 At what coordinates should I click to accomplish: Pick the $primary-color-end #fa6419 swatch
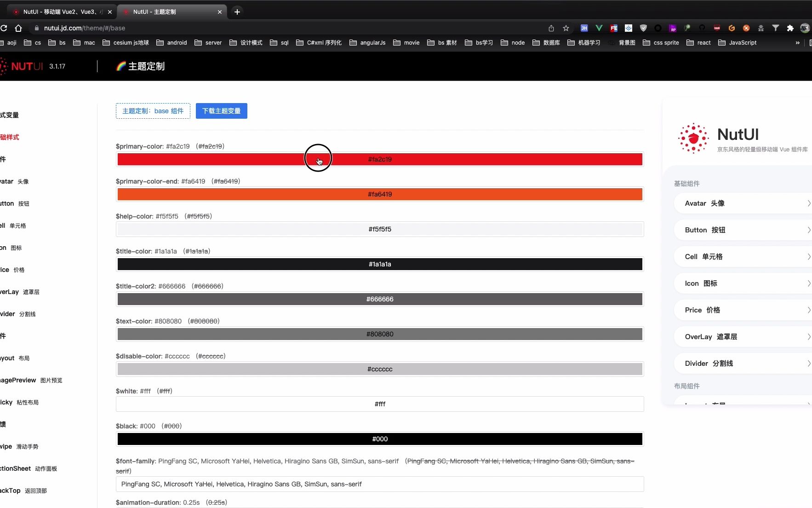(380, 194)
